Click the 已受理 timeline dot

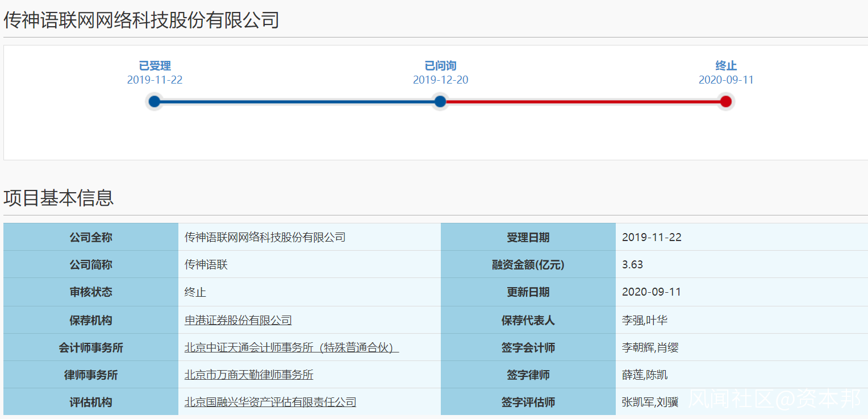[x=154, y=102]
